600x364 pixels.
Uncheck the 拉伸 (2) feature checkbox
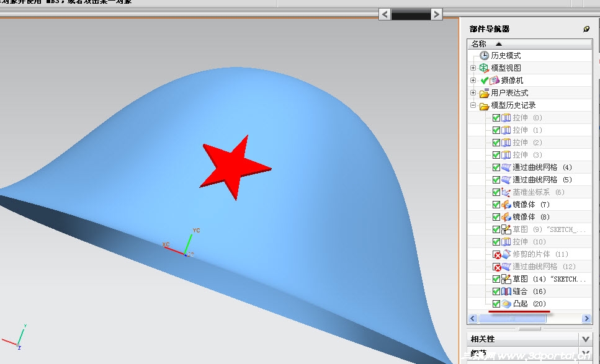coord(496,143)
